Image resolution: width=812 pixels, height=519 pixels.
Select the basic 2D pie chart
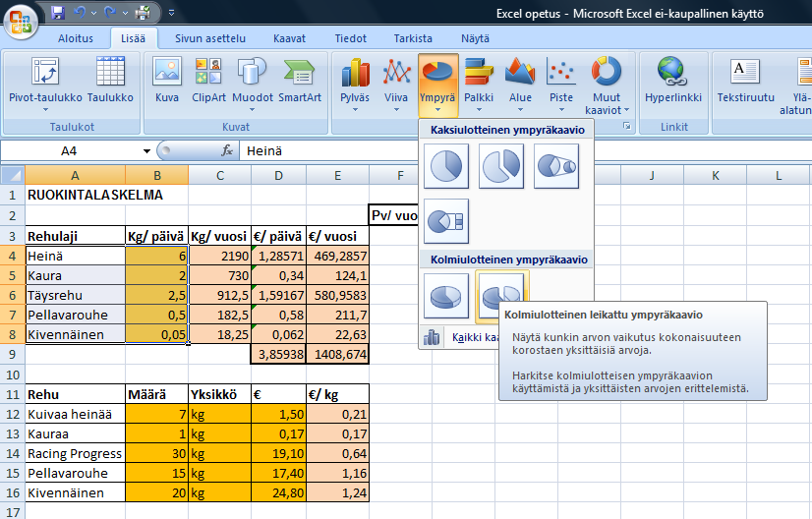(x=446, y=166)
